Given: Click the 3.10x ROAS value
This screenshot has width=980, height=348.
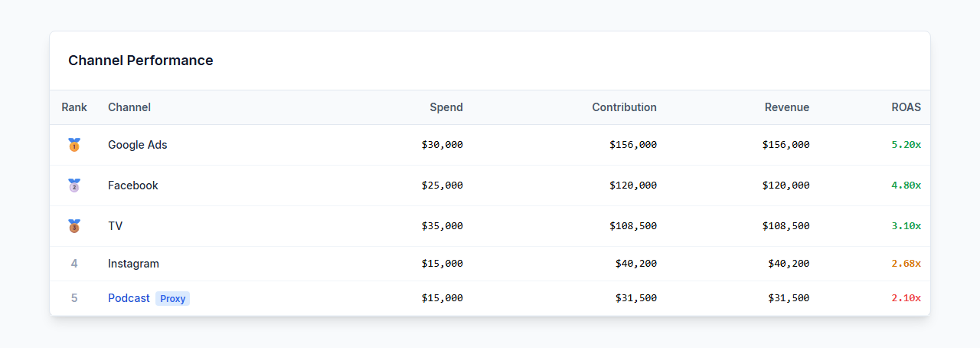Looking at the screenshot, I should 906,226.
